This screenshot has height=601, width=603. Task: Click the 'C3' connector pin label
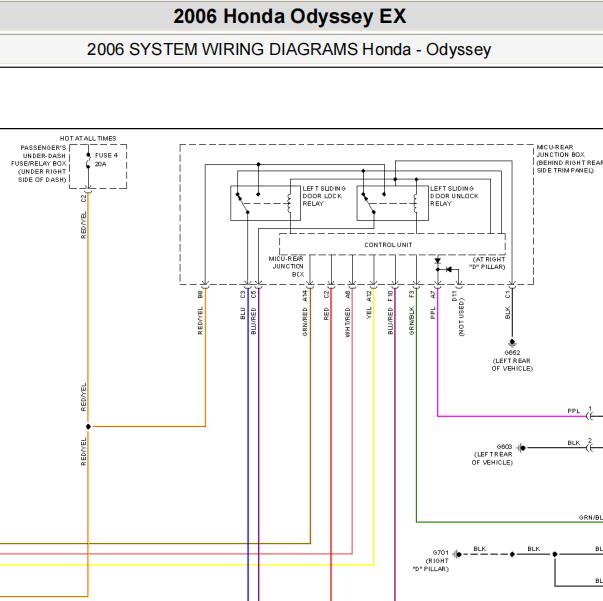[x=243, y=295]
